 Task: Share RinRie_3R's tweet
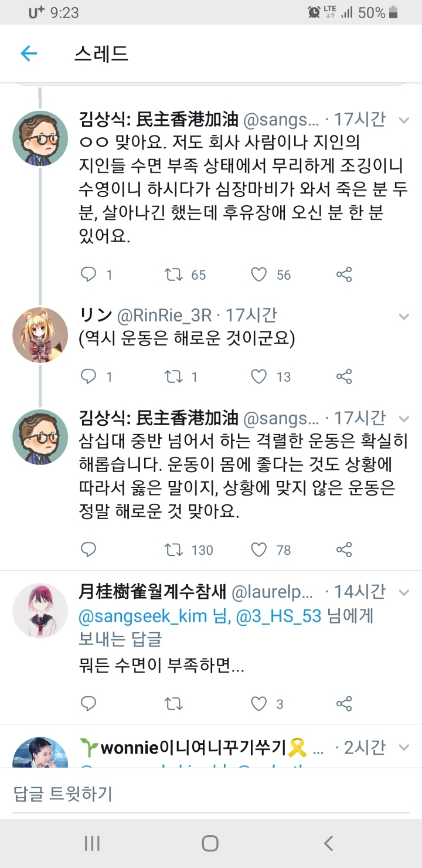point(344,377)
